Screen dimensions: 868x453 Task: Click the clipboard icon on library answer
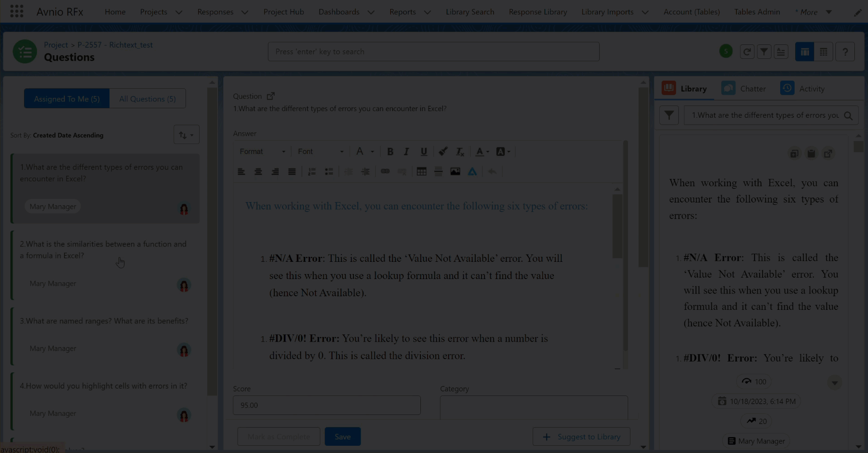[811, 154]
